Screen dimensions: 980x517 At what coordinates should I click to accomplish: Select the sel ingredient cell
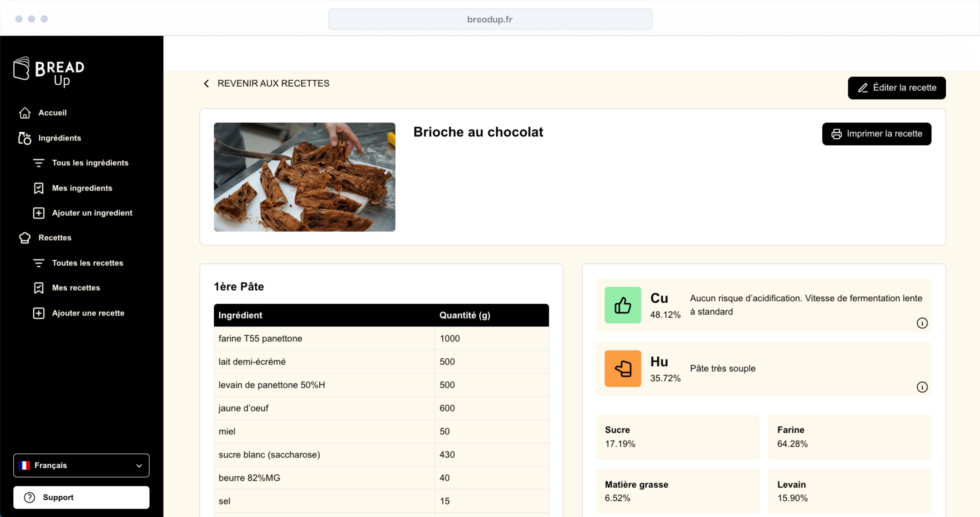324,501
